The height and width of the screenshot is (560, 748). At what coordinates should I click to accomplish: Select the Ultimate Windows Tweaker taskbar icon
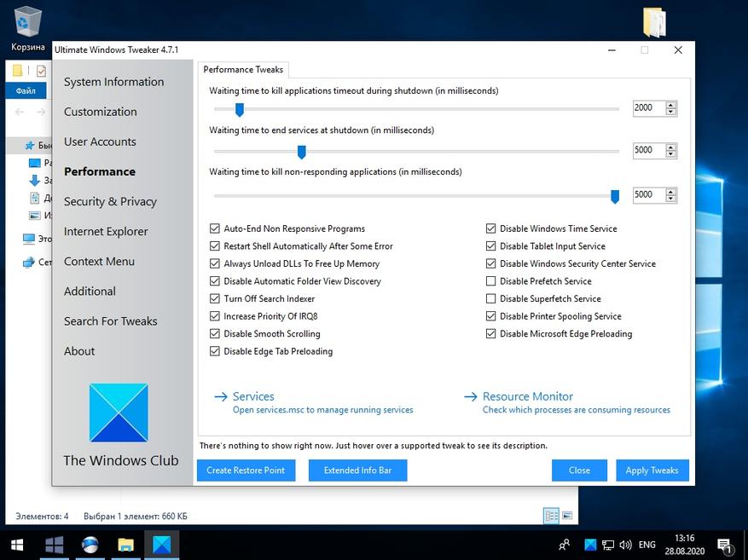click(162, 545)
